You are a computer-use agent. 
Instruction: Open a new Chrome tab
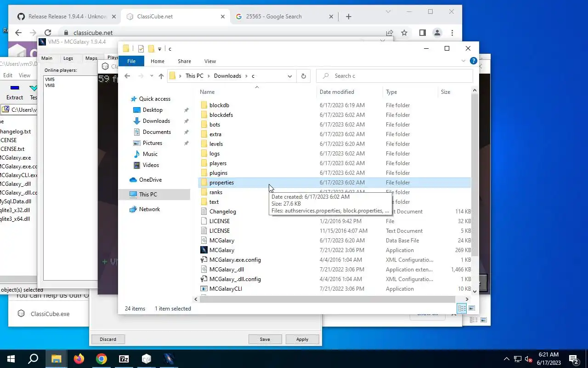pos(349,17)
